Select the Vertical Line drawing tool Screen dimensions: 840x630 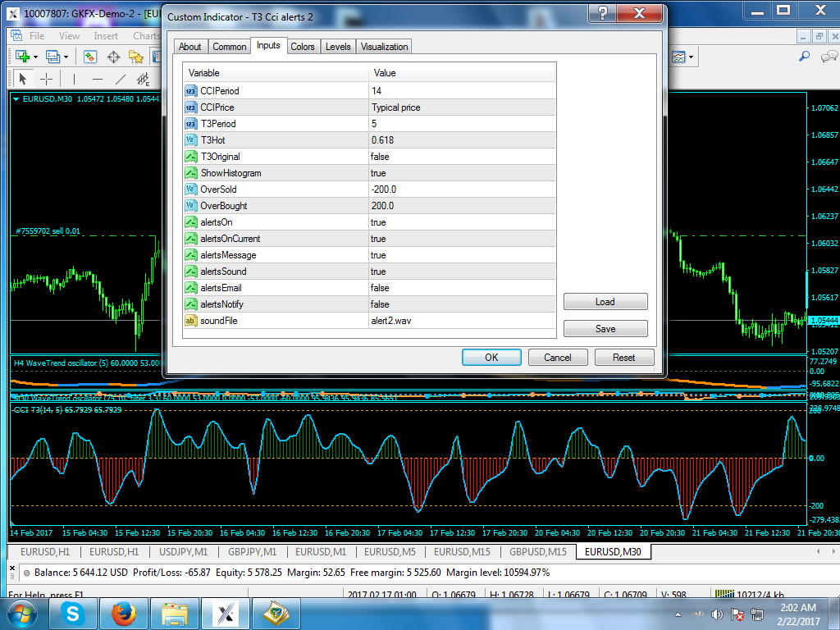point(74,80)
